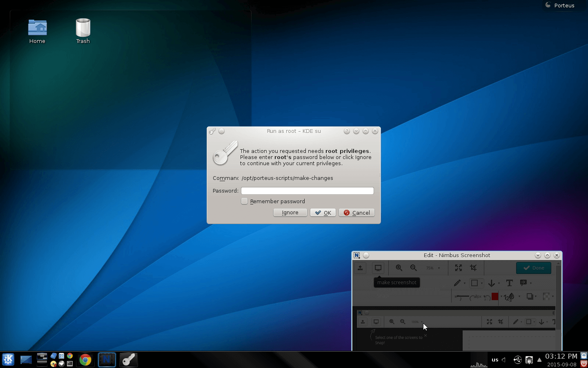Expand the 75% zoom level dropdown
Screen dimensions: 588x368
pos(439,268)
